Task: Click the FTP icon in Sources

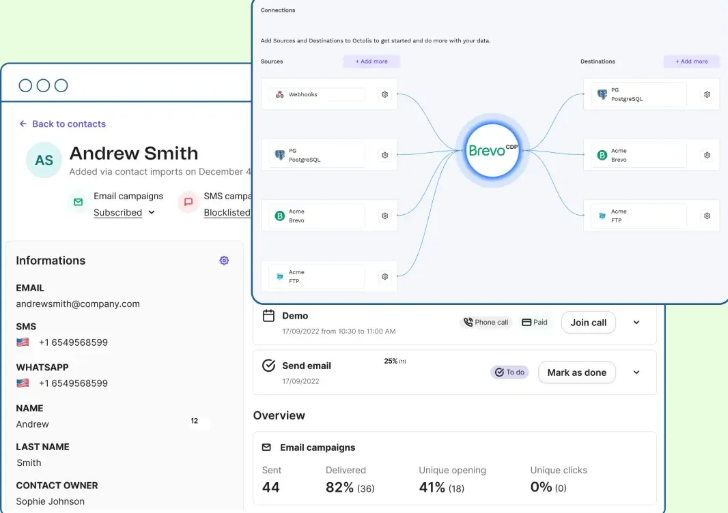Action: click(x=280, y=277)
